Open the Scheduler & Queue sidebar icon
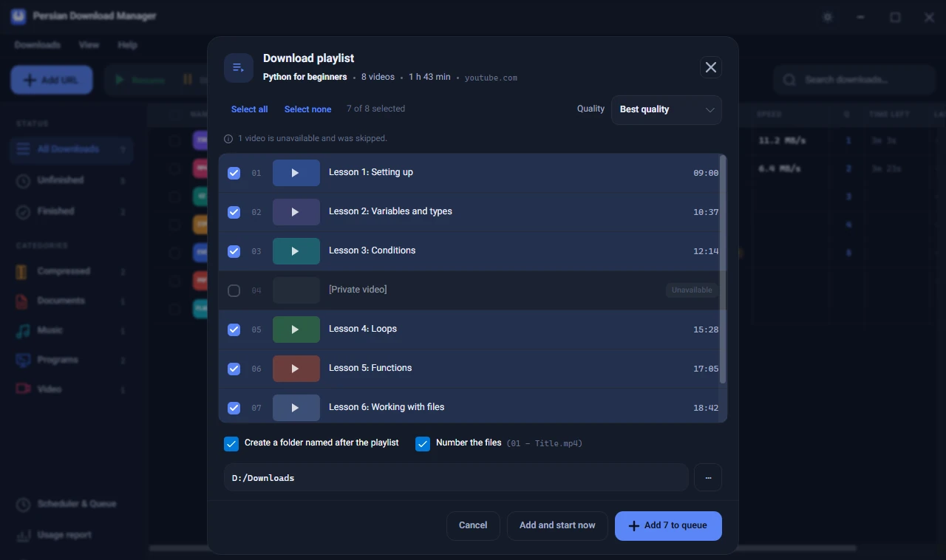Viewport: 946px width, 560px height. tap(24, 504)
